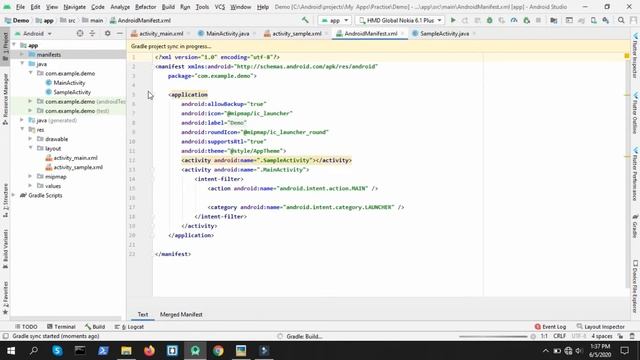Click the Apply Changes and Restart Activity icon
640x360 pixels.
pos(465,20)
